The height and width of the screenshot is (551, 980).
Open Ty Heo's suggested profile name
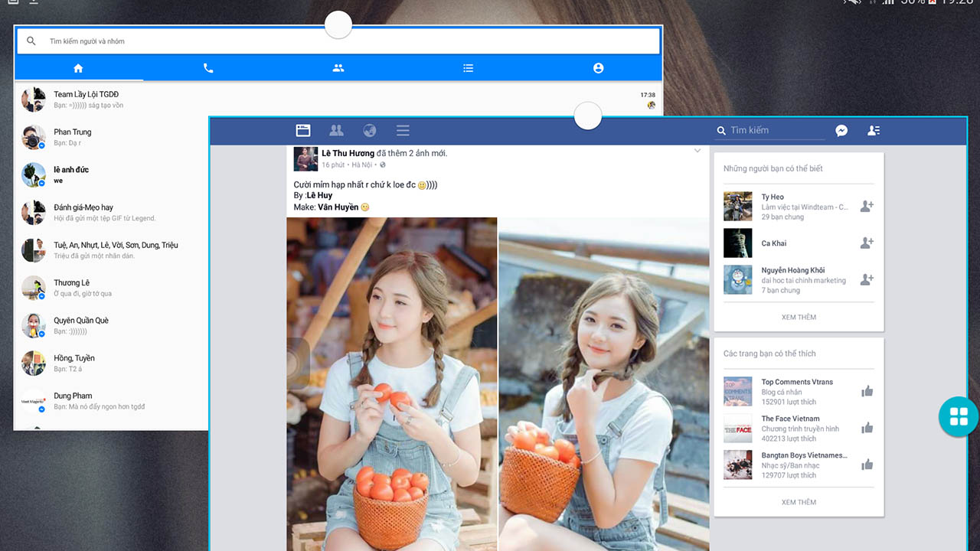(x=773, y=197)
